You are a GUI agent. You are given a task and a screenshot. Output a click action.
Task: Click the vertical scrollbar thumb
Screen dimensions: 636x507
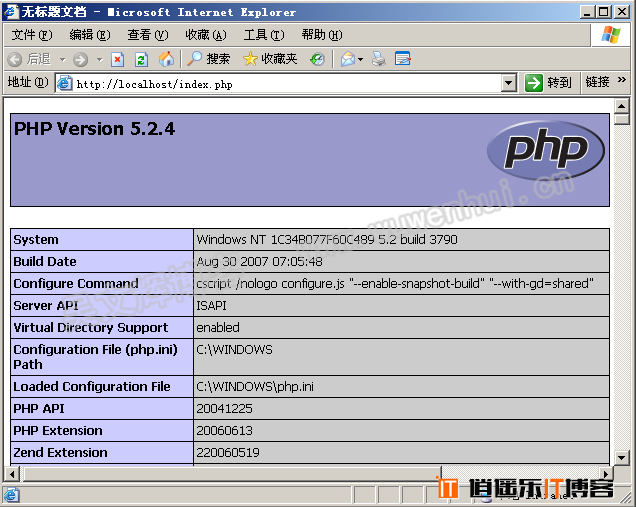click(621, 119)
